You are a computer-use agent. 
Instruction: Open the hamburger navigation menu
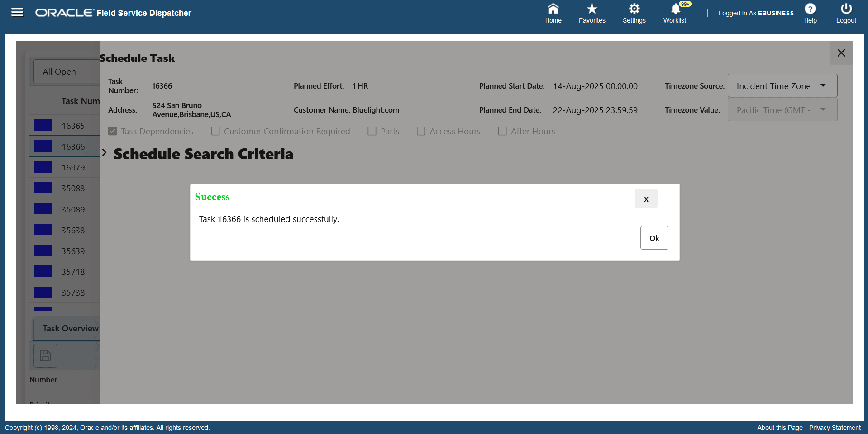(x=17, y=12)
